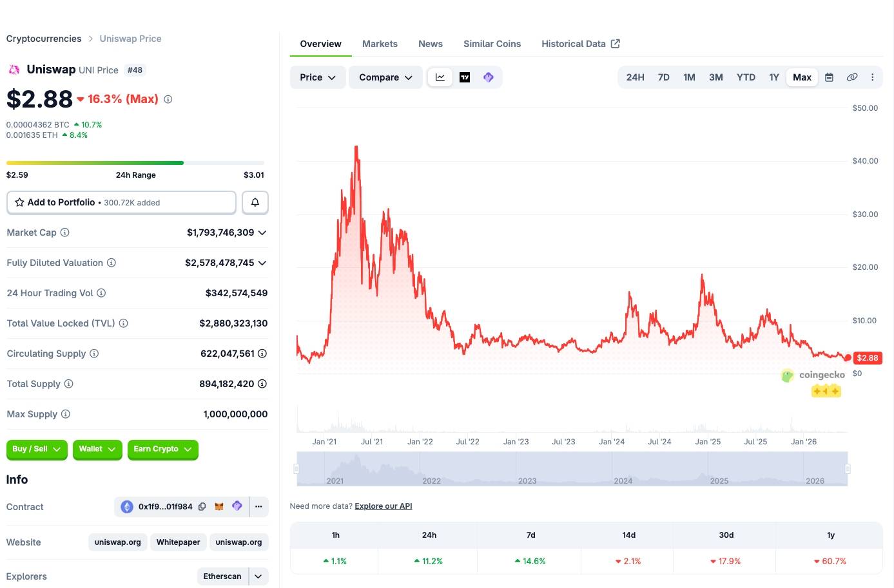Select the purple chart mode icon
The image size is (894, 588).
point(489,77)
